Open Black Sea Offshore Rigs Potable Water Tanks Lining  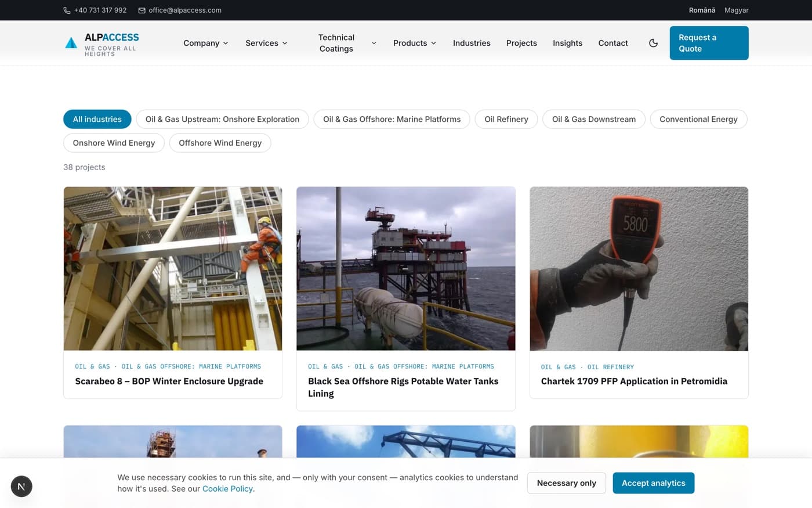tap(404, 387)
